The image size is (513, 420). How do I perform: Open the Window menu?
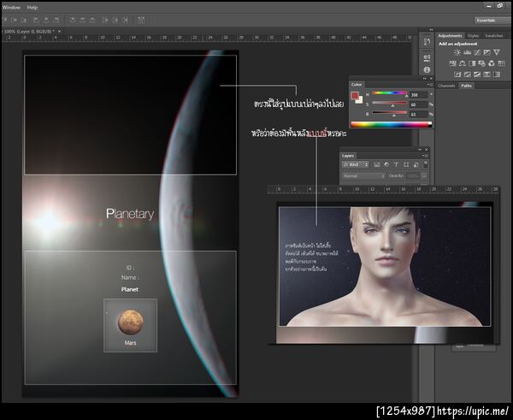coord(11,7)
